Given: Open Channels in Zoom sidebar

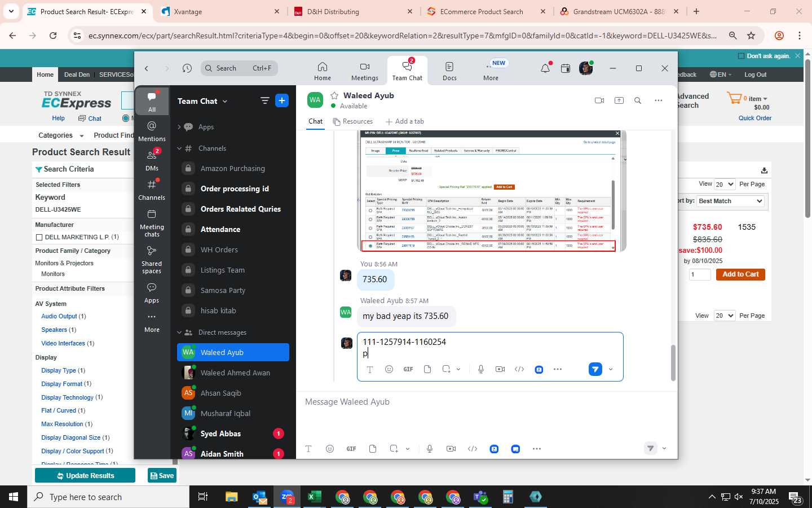Looking at the screenshot, I should coord(152,190).
